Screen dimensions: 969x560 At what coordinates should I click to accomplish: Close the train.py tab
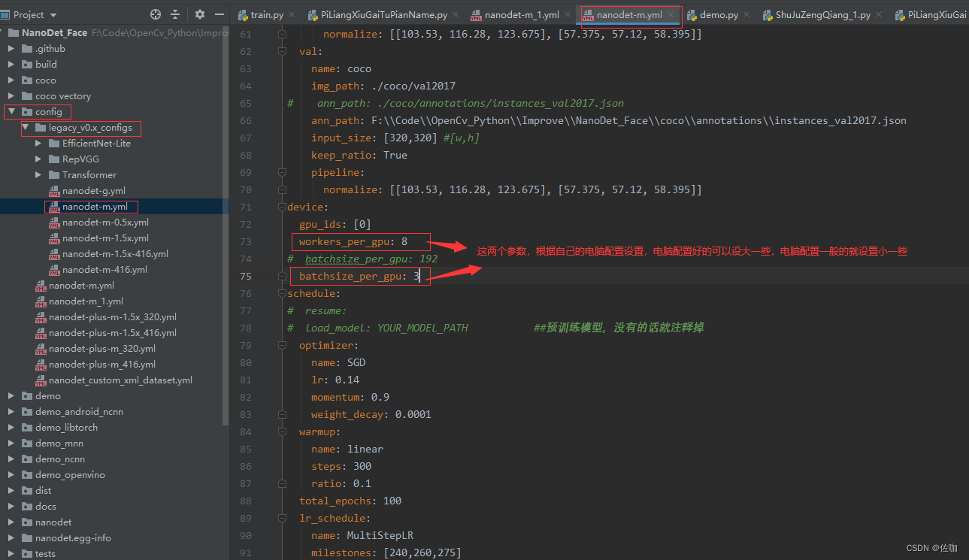290,14
